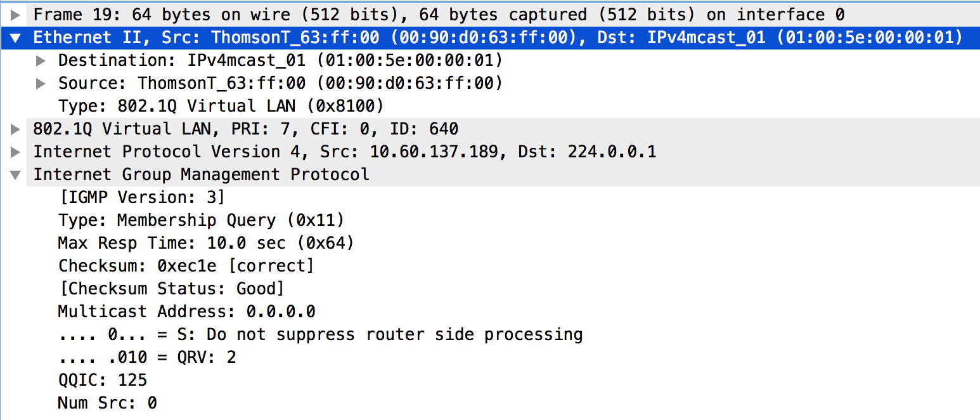The height and width of the screenshot is (420, 980).
Task: Select the Checksum Status: Good row
Action: tap(171, 289)
